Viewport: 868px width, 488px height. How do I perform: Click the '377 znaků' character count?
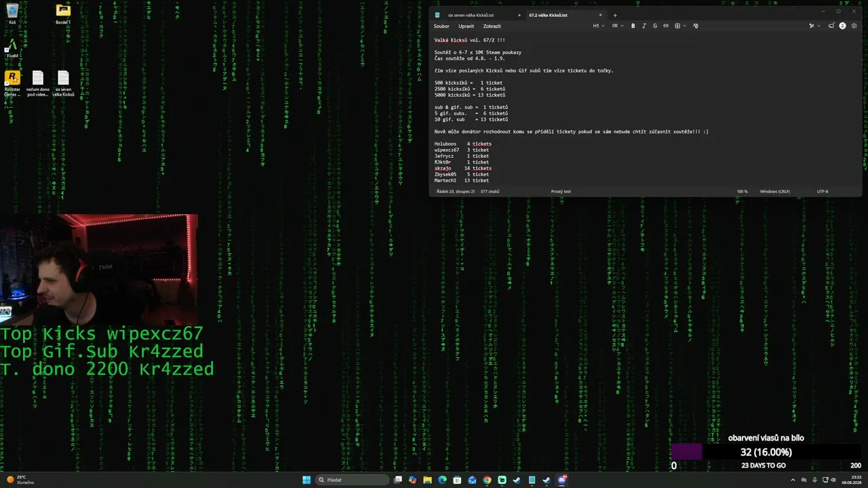[490, 192]
